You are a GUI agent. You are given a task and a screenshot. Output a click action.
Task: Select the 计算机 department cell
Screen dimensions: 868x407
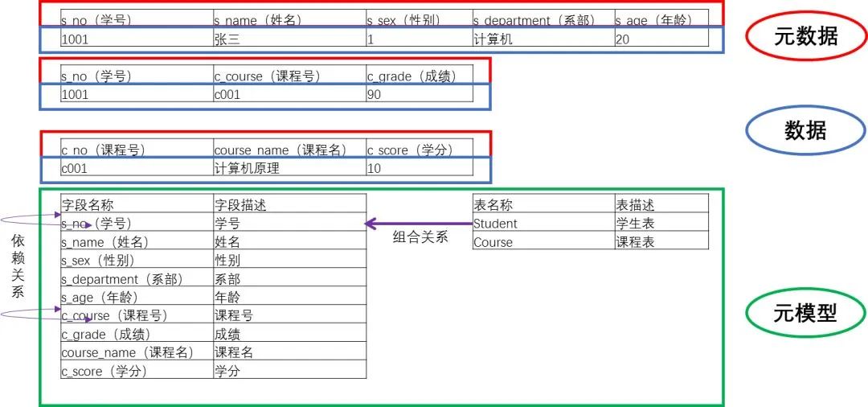tap(543, 37)
